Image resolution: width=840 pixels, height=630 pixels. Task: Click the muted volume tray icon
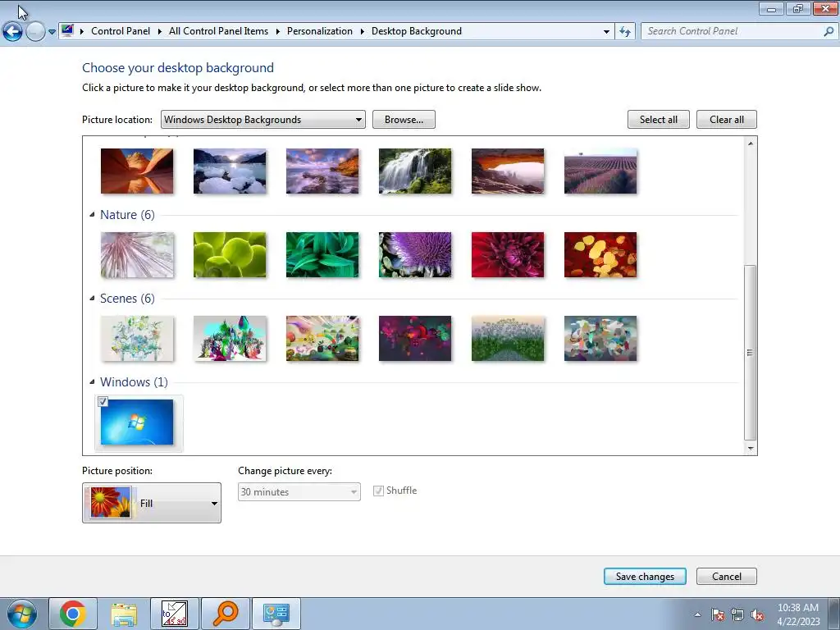click(x=757, y=615)
